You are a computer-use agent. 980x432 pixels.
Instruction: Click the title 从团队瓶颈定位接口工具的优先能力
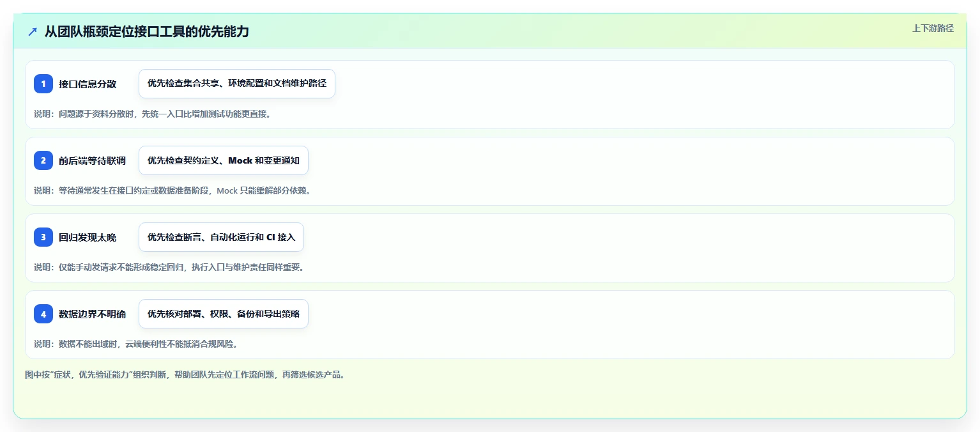coord(147,31)
